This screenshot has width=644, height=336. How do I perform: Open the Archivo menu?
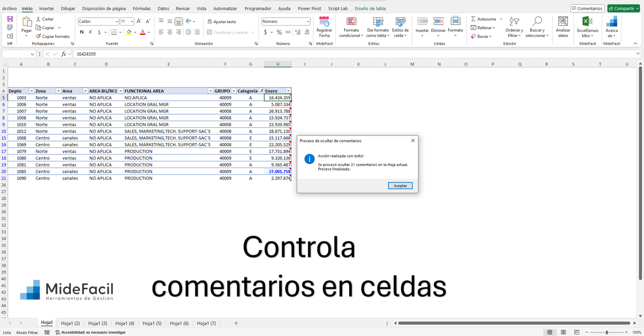point(9,9)
